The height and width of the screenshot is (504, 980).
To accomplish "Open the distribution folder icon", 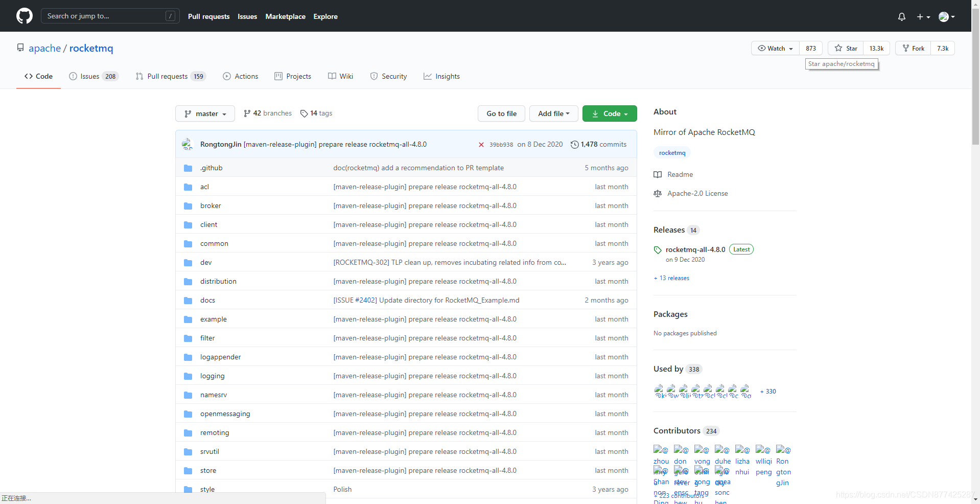I will coord(188,282).
